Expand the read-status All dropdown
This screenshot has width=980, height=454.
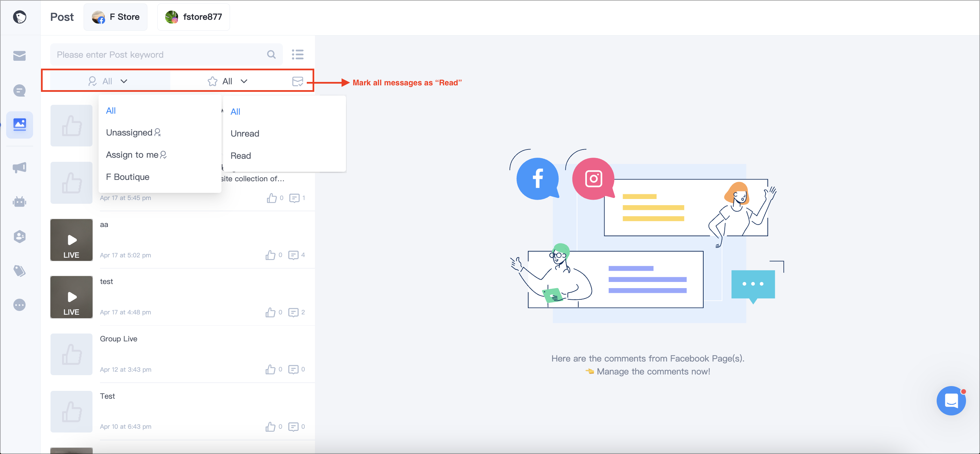[x=228, y=81]
